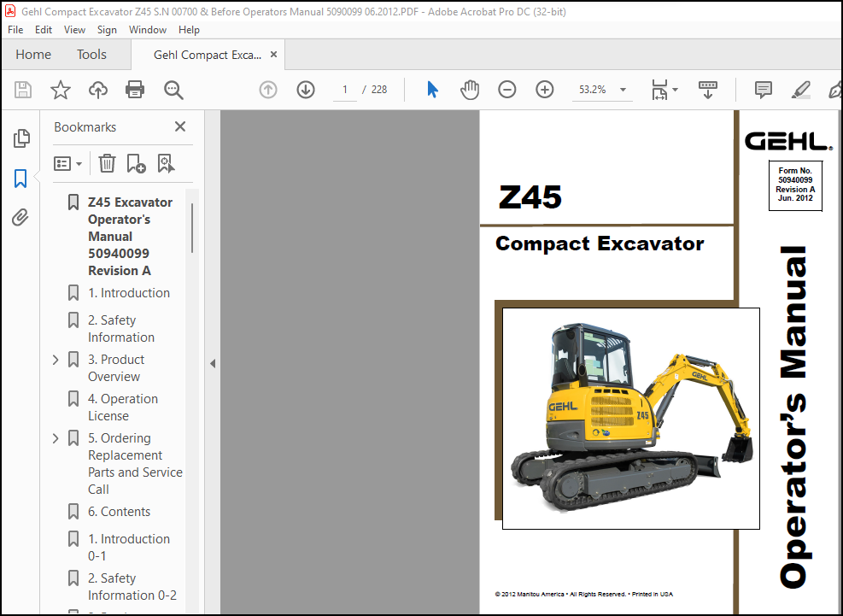Screen dimensions: 843x616
Task: Open 3. Product Overview bookmark
Action: click(116, 368)
